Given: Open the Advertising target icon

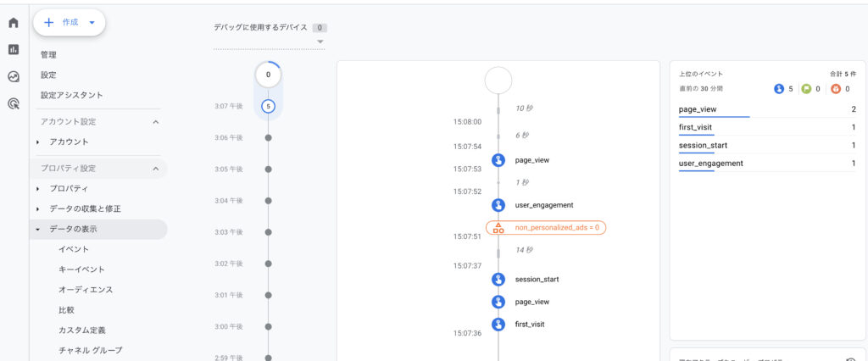Looking at the screenshot, I should [x=14, y=103].
